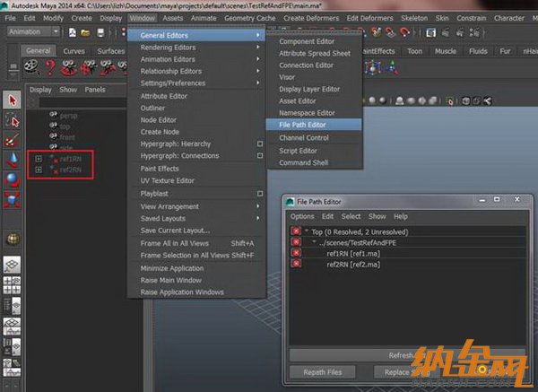Expand the Relationship Editors submenu
The width and height of the screenshot is (538, 392).
click(x=197, y=72)
